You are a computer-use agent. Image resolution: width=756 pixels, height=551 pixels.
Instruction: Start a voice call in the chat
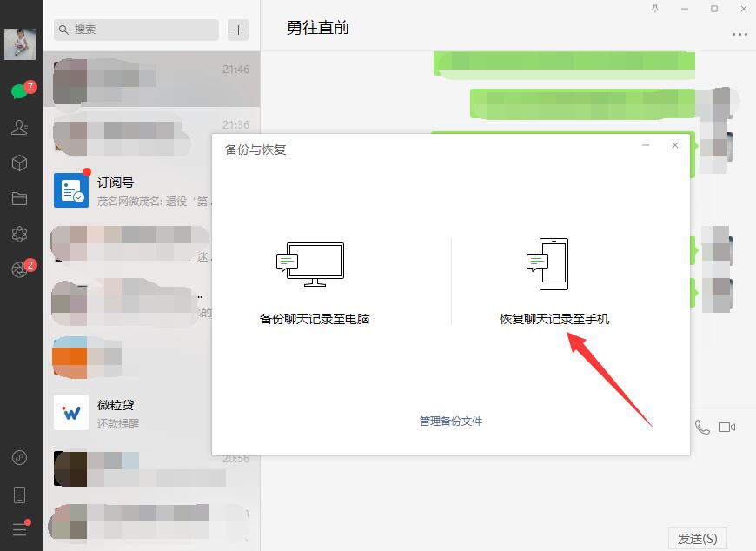[702, 427]
